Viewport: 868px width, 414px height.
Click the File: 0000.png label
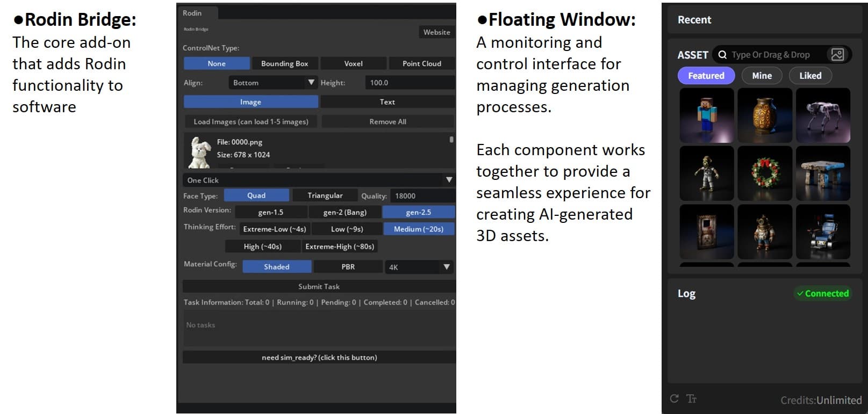coord(240,142)
